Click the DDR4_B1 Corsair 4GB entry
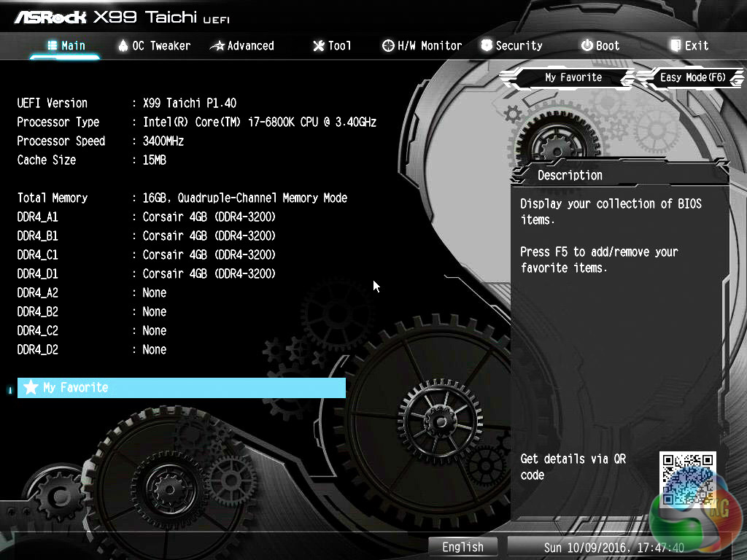The width and height of the screenshot is (747, 560). pyautogui.click(x=209, y=236)
